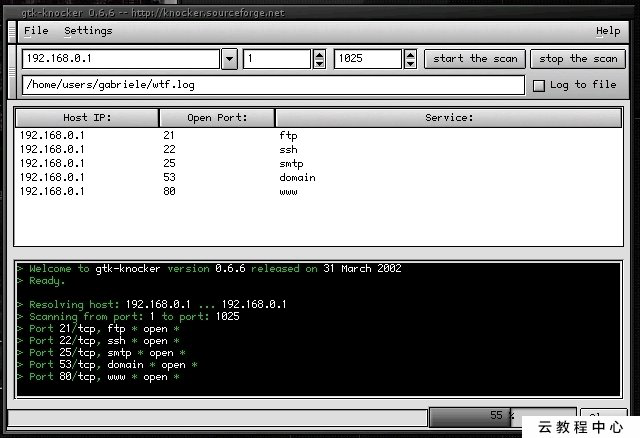Decrease the end port with down arrow
The height and width of the screenshot is (438, 640).
tap(410, 64)
